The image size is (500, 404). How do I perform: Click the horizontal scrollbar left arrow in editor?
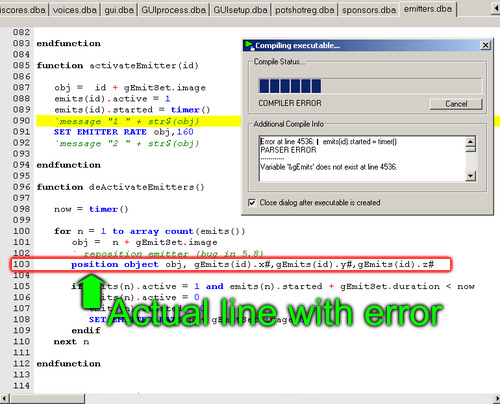click(x=4, y=399)
